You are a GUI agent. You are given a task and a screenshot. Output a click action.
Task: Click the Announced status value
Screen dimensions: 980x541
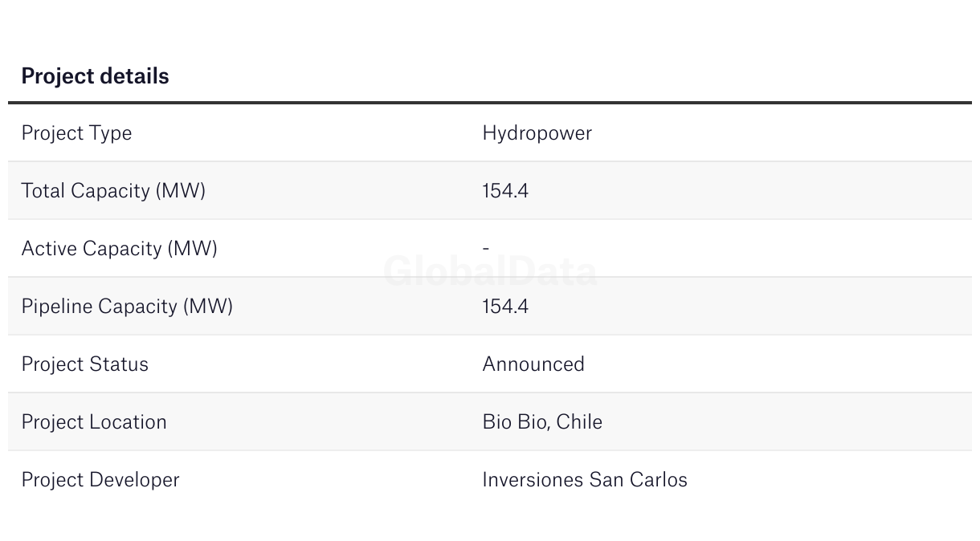tap(533, 364)
